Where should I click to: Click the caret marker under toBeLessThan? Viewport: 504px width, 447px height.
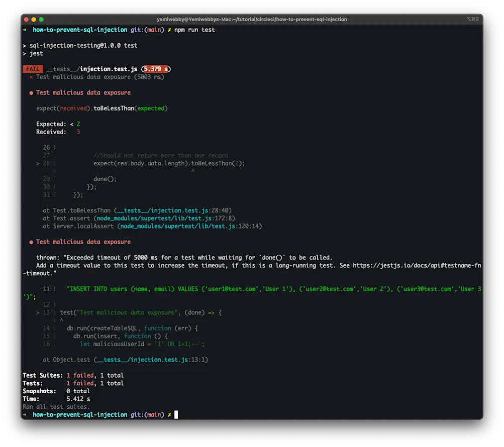point(192,171)
